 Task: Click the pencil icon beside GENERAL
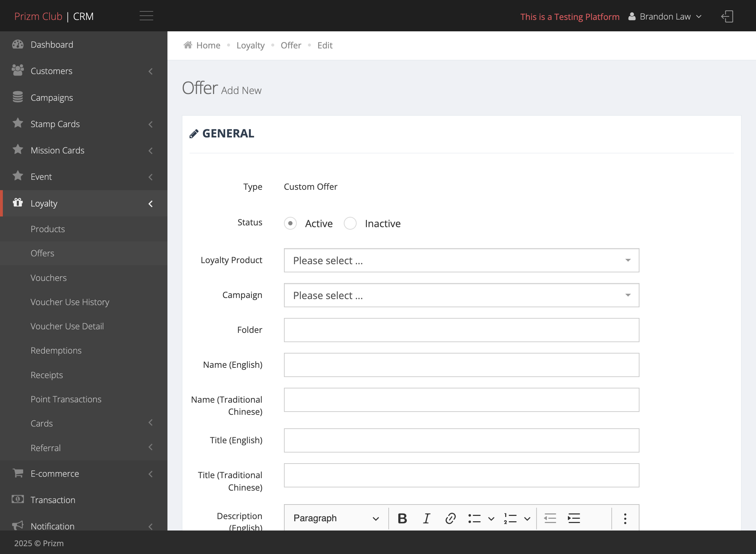[194, 134]
